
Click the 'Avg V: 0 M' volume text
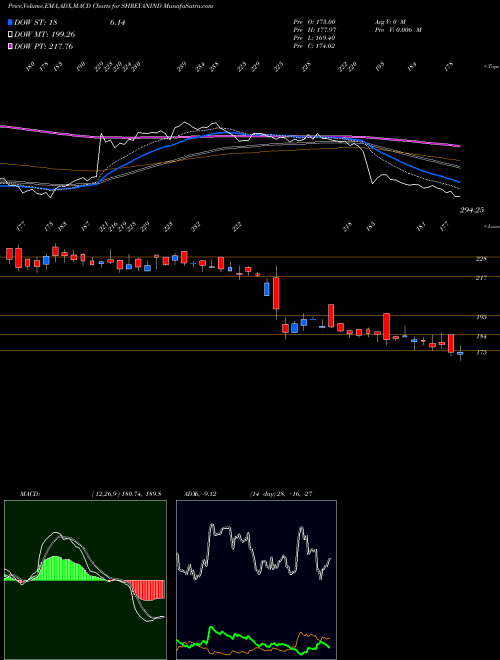coord(389,21)
